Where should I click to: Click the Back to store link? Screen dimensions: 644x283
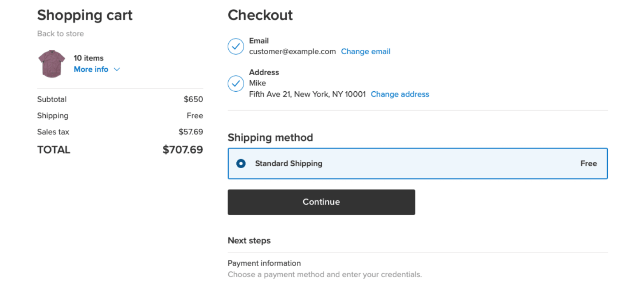(x=60, y=34)
